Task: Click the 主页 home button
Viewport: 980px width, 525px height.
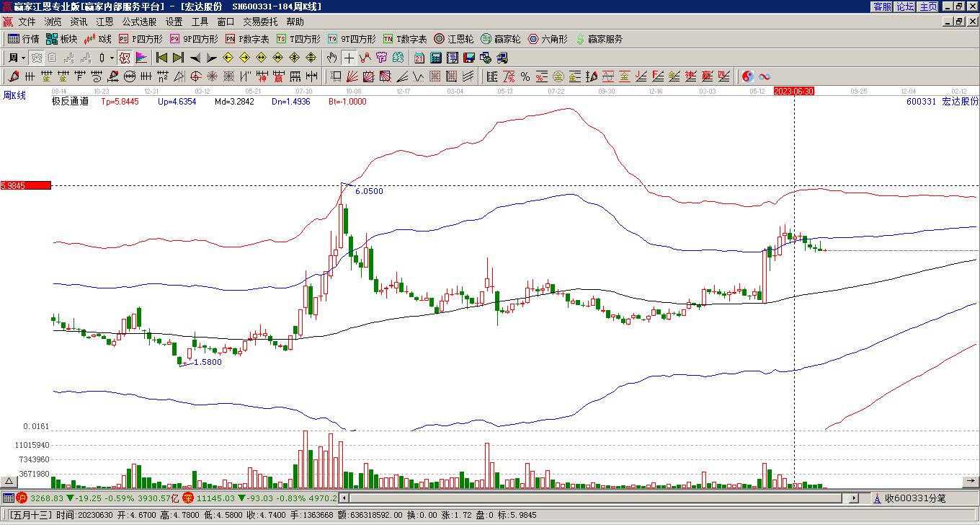Action: pos(929,6)
